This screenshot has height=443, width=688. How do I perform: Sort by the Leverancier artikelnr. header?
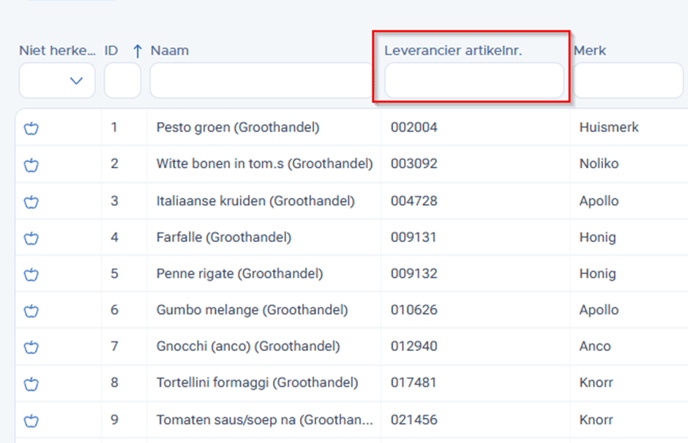453,50
